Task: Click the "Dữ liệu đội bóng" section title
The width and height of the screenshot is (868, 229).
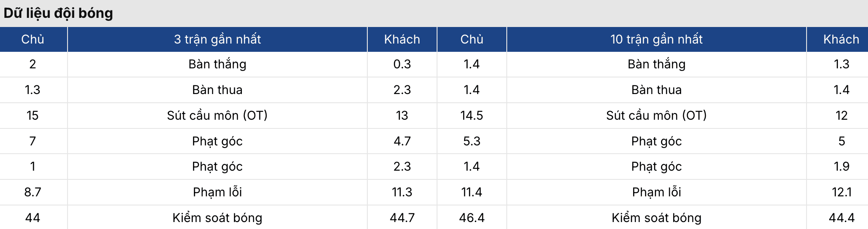Action: coord(58,13)
